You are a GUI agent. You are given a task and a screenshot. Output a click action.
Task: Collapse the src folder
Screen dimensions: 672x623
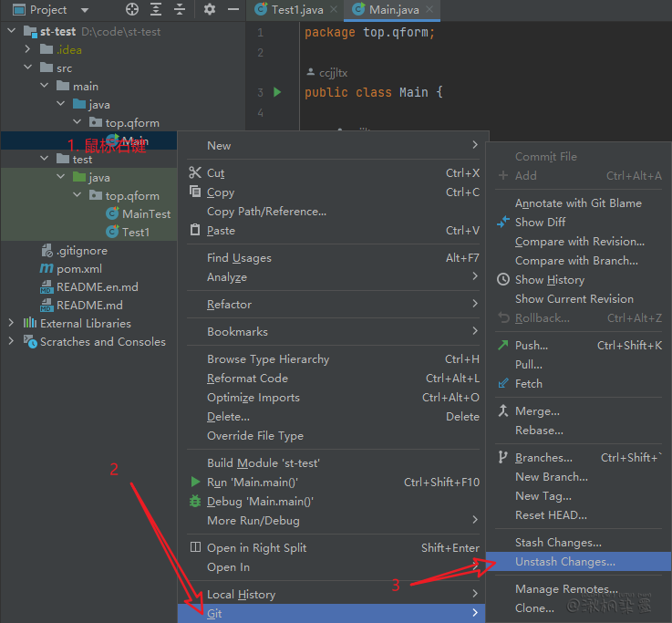[28, 67]
